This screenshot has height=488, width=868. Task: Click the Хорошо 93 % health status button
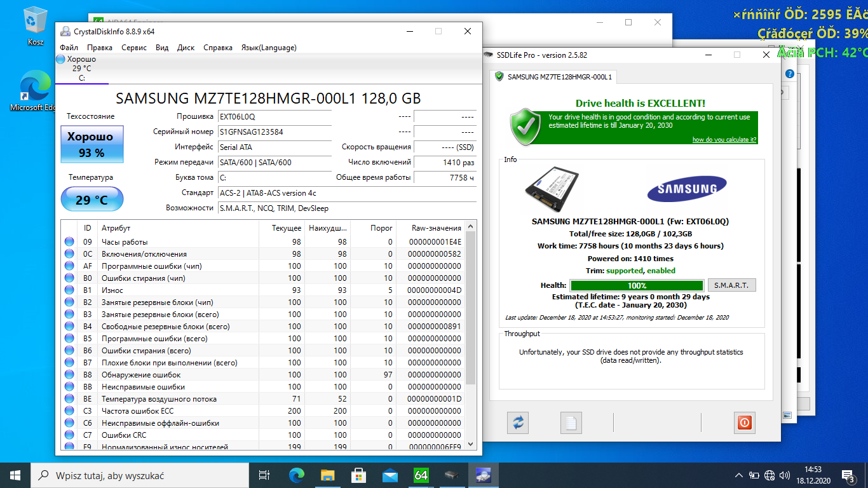(x=92, y=144)
